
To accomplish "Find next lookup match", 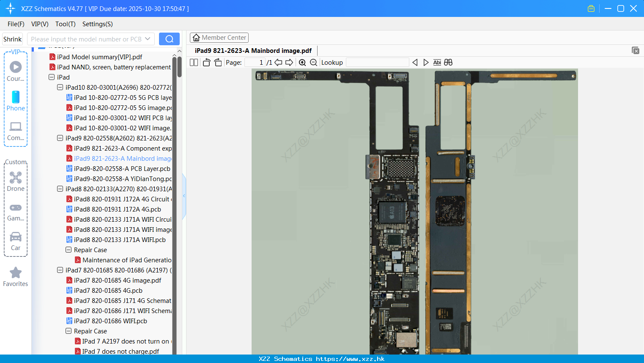I will pos(426,62).
